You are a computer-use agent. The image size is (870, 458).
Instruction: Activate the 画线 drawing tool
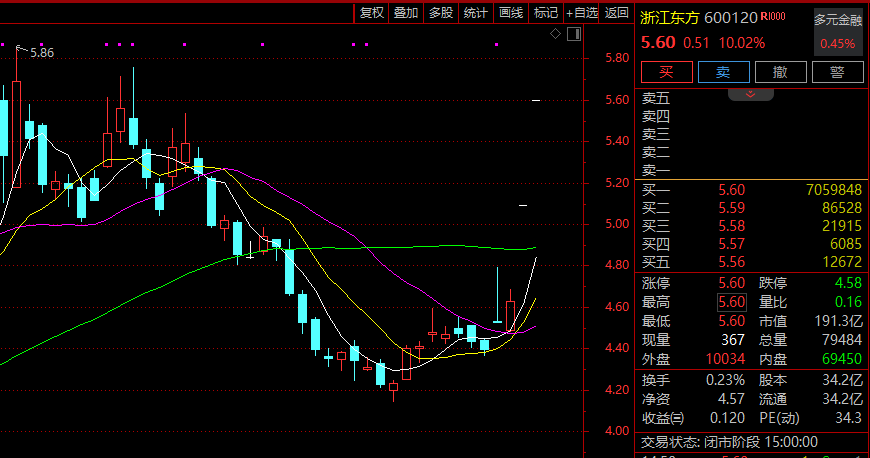(x=510, y=13)
